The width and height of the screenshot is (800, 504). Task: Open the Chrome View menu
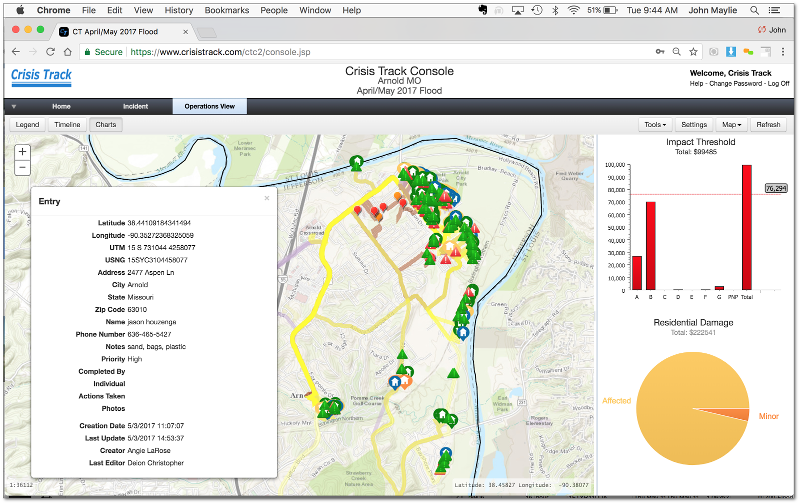point(143,10)
